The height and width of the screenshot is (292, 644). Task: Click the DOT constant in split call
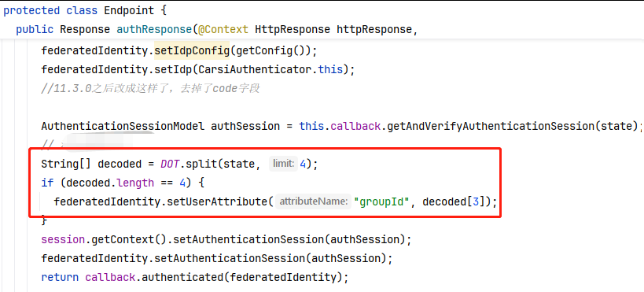pyautogui.click(x=170, y=164)
